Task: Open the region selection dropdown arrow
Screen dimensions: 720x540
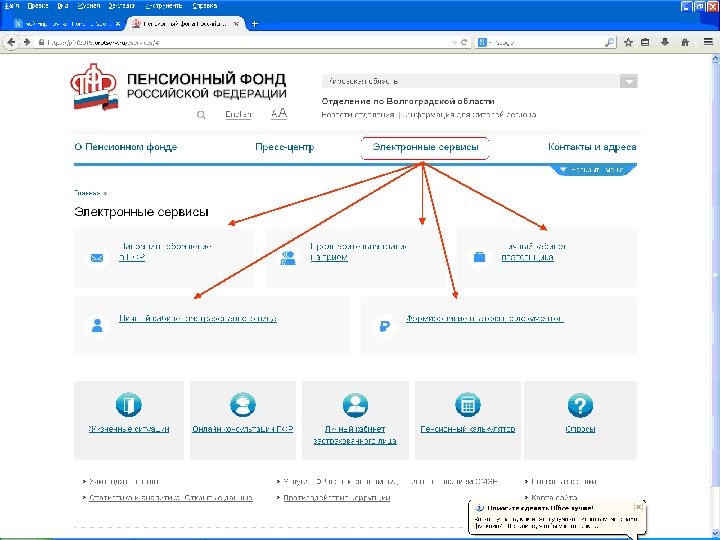Action: [x=629, y=81]
